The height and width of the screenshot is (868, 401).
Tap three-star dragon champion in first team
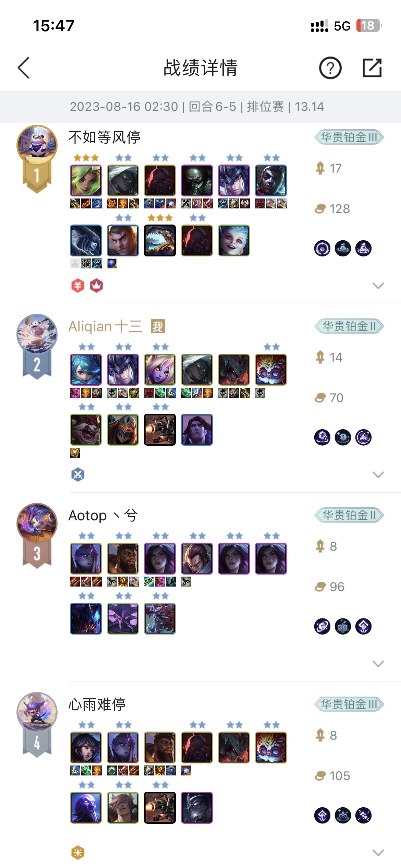coord(160,240)
